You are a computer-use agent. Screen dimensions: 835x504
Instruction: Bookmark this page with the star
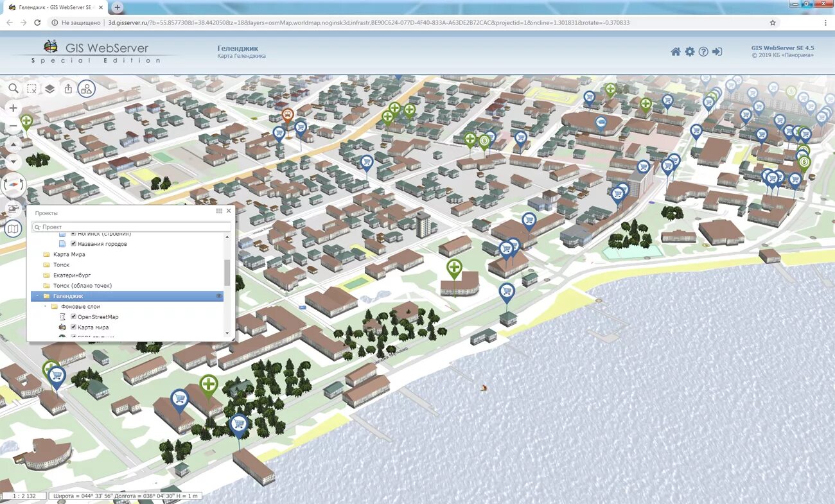(773, 22)
